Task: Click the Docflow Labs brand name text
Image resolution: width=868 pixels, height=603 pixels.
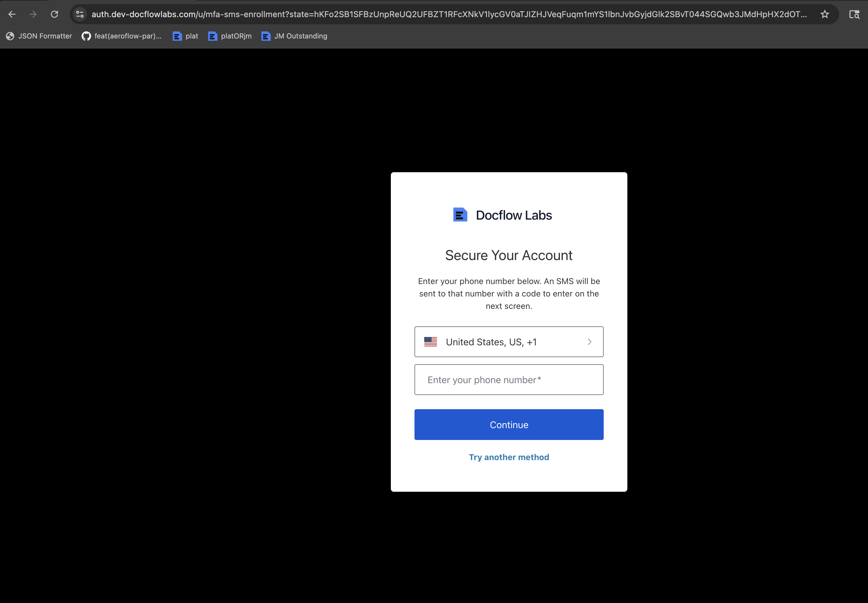Action: pos(514,215)
